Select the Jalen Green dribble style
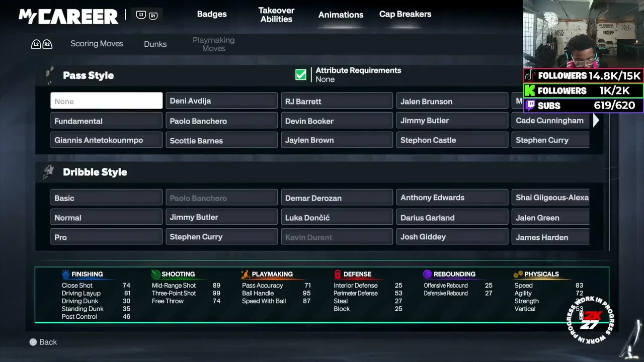 pos(550,217)
